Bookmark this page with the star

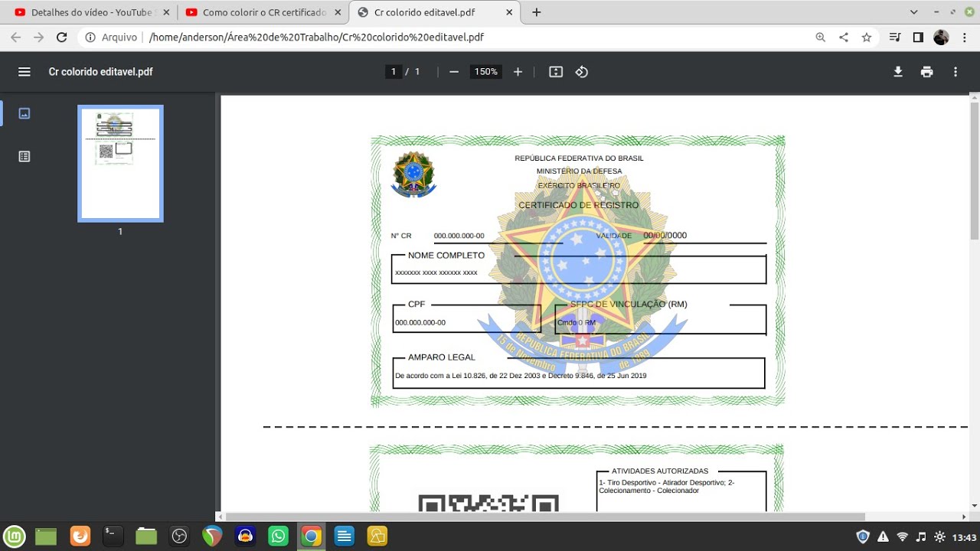(x=867, y=37)
